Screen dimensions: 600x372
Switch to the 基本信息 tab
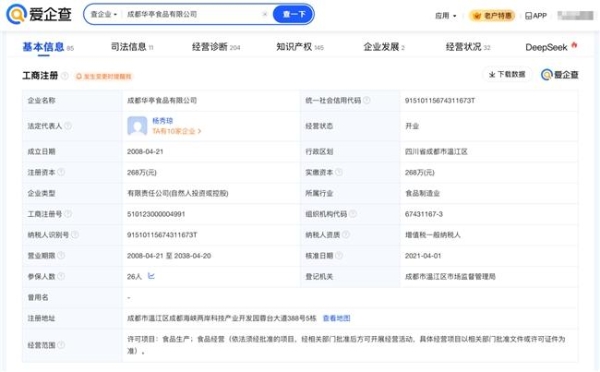[48, 47]
